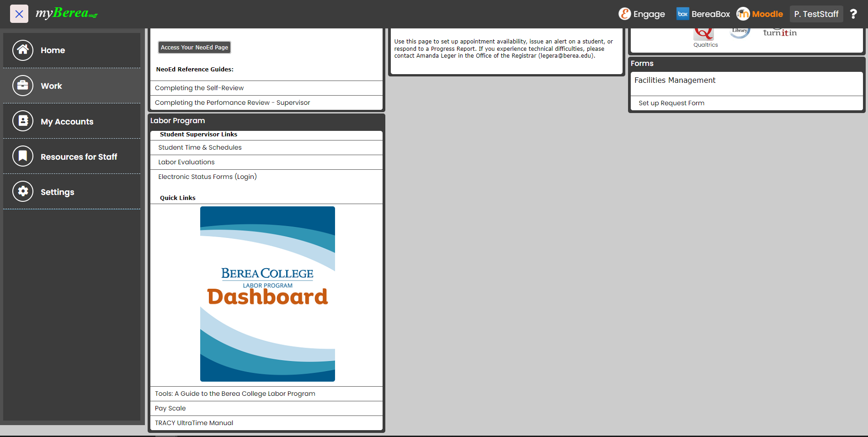Open the P. TestStaff user menu
This screenshot has width=868, height=437.
point(816,14)
